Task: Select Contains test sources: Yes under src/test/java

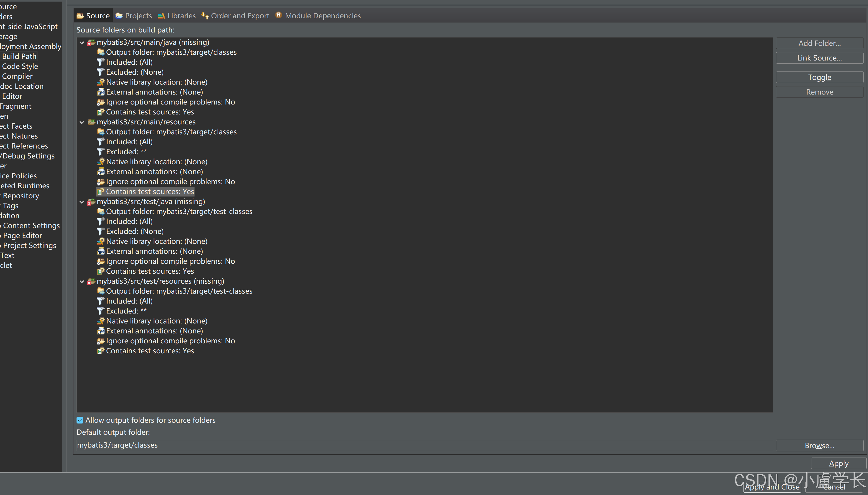Action: pyautogui.click(x=150, y=271)
